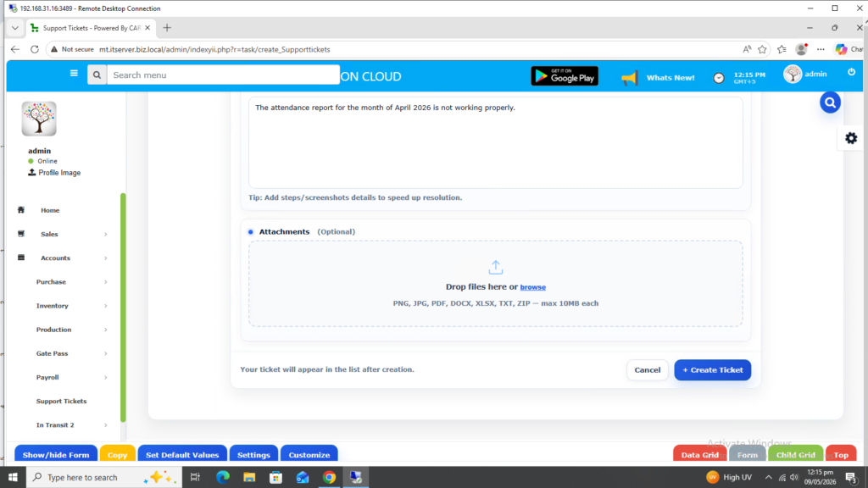The width and height of the screenshot is (868, 488).
Task: Click the magnifier icon beside Search menu
Action: (97, 75)
